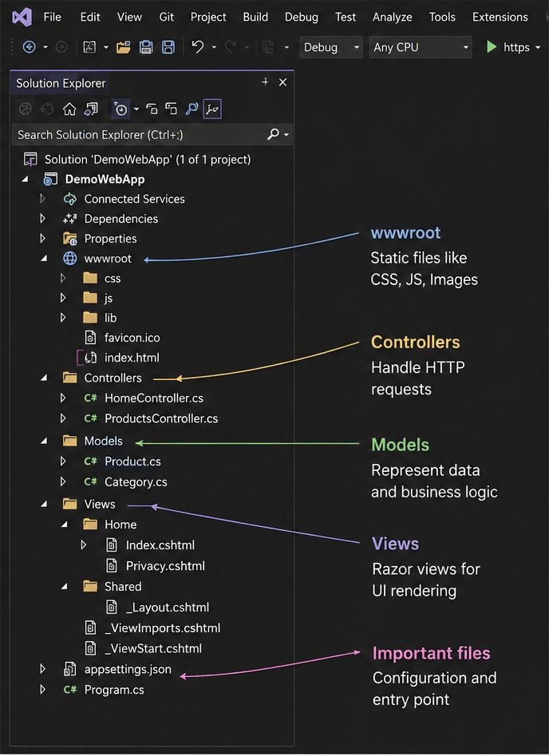
Task: Pin the Solution Explorer panel
Action: tap(265, 82)
